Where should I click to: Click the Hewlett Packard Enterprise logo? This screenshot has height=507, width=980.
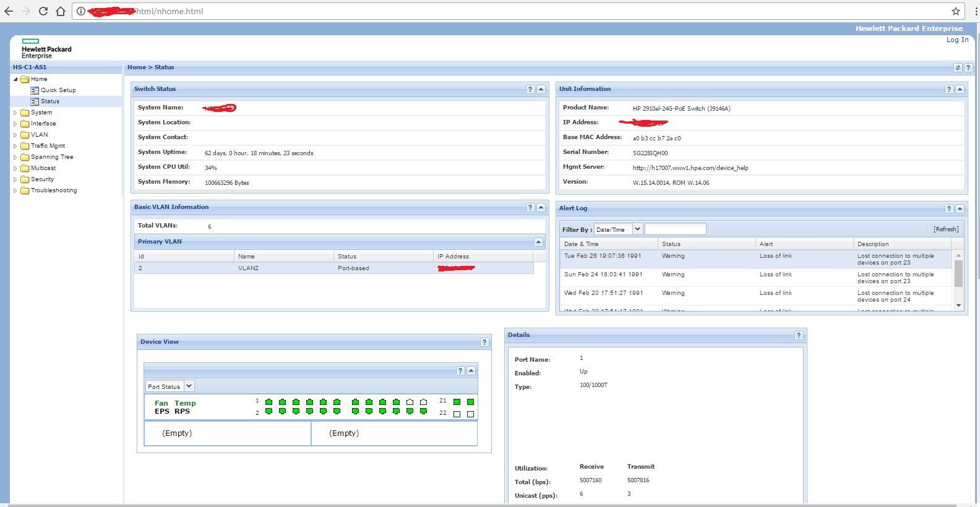[46, 49]
